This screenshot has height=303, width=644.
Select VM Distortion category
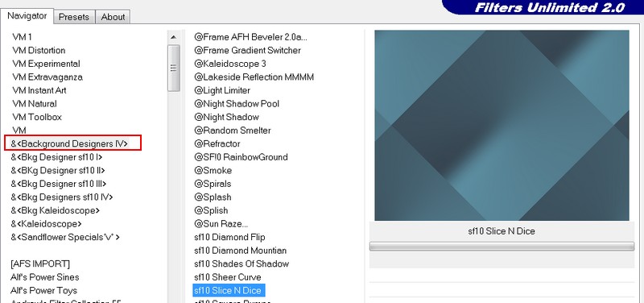click(39, 50)
